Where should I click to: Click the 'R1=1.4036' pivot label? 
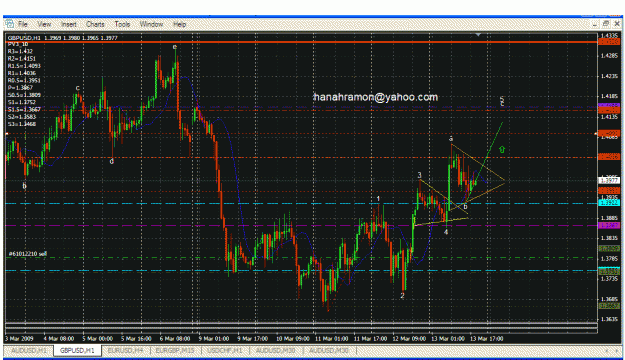pos(22,73)
